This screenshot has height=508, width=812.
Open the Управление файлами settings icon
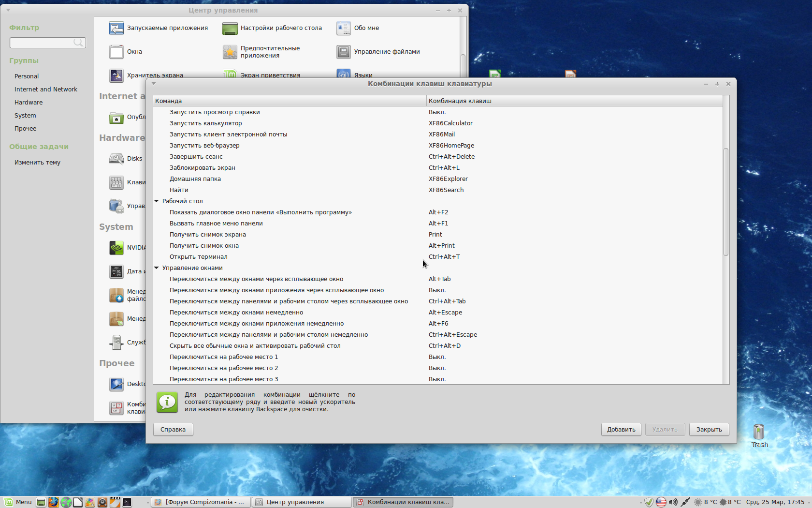pyautogui.click(x=344, y=52)
